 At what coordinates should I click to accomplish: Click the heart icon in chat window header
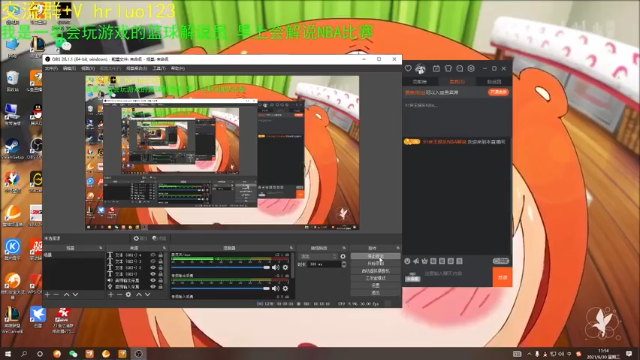(408, 69)
